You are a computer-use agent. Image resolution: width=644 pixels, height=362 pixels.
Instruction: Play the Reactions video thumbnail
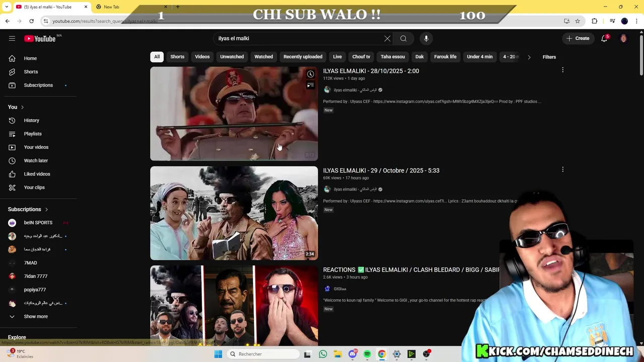(234, 306)
